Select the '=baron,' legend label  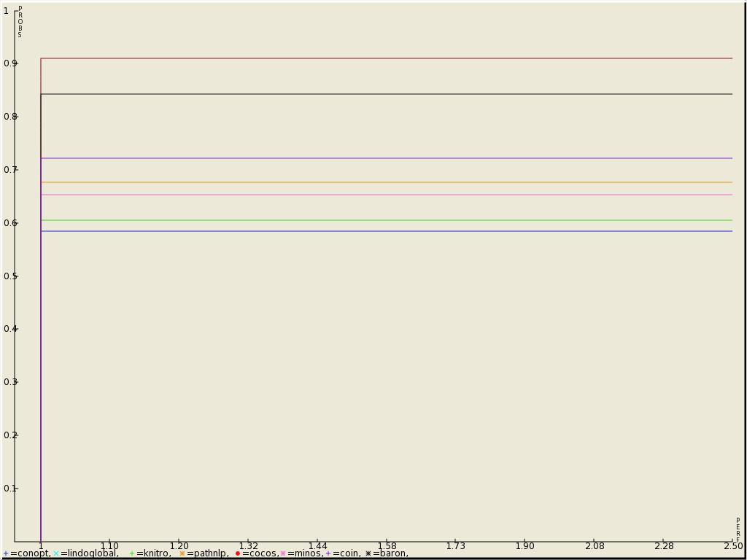[390, 553]
